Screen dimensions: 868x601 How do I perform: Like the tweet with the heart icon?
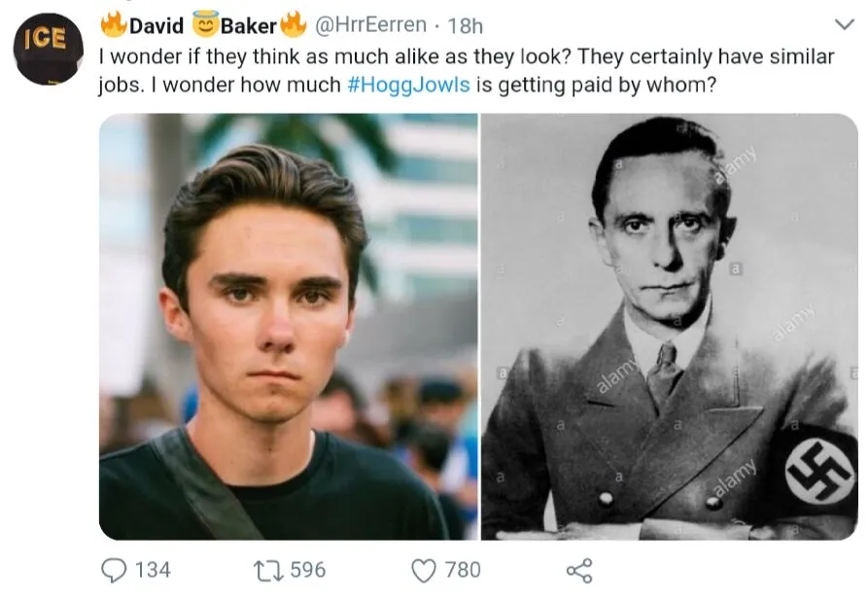(x=423, y=570)
